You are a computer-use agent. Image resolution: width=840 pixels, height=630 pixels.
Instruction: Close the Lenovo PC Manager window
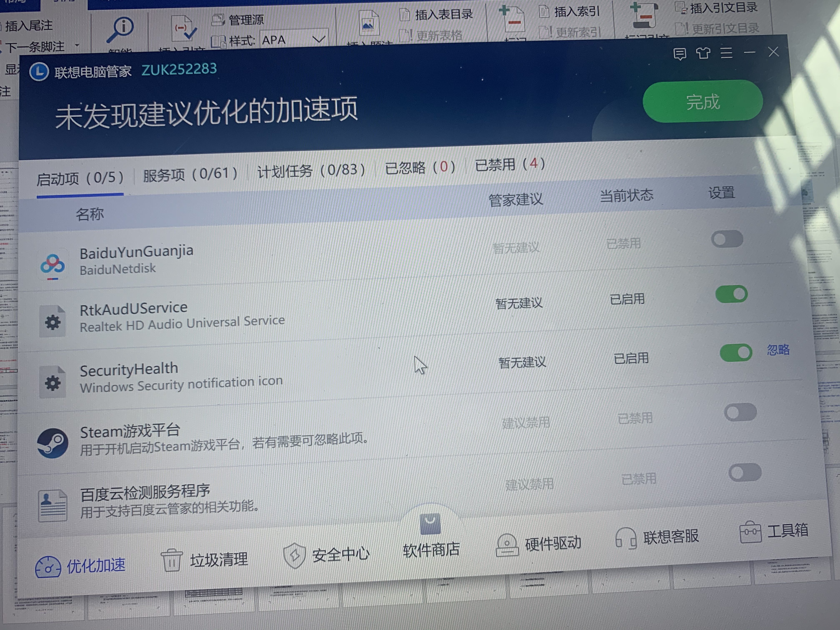tap(773, 52)
